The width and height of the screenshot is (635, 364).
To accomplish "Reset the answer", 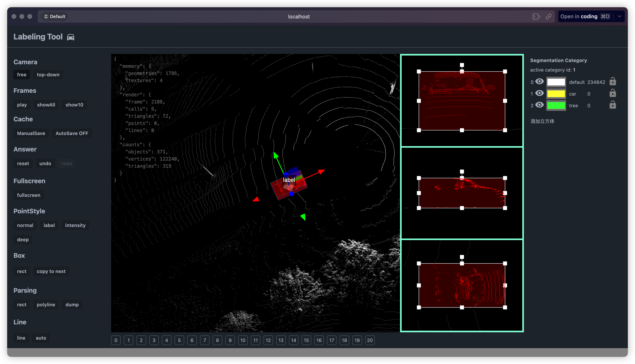I will click(x=23, y=164).
